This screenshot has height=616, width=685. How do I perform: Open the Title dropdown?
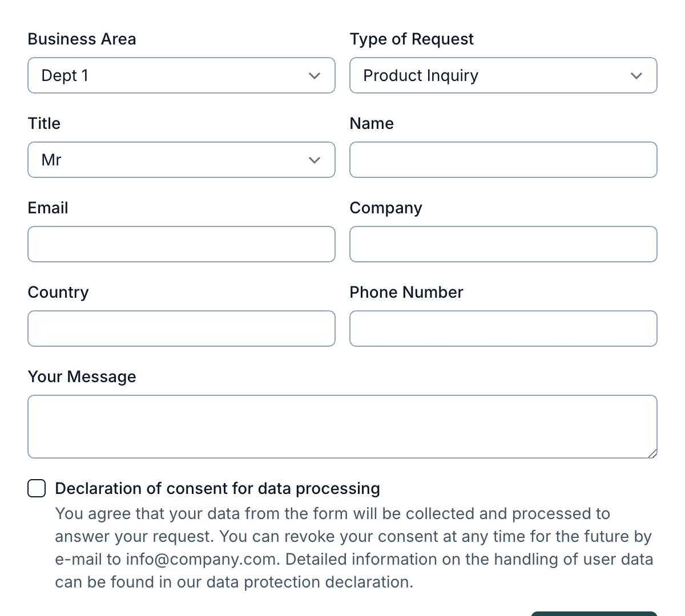tap(181, 160)
